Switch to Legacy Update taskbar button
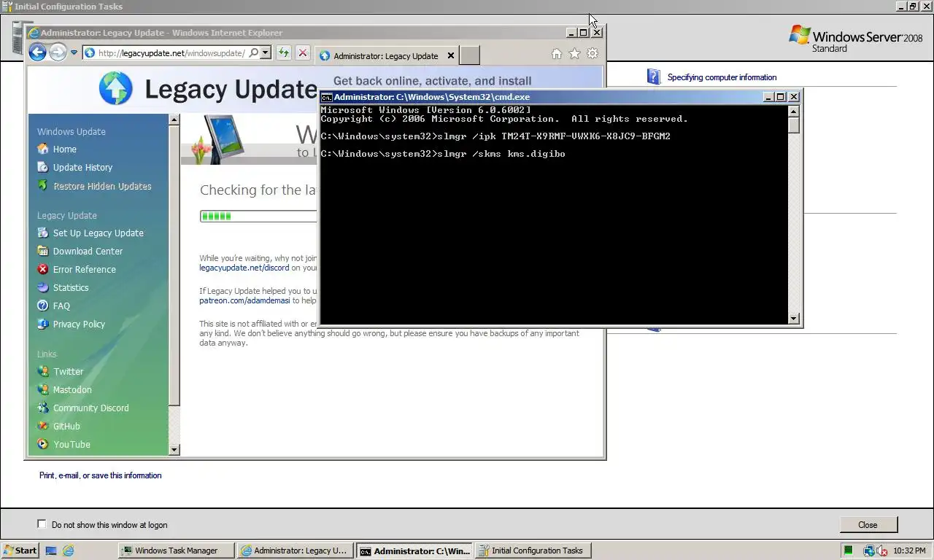 click(x=296, y=551)
